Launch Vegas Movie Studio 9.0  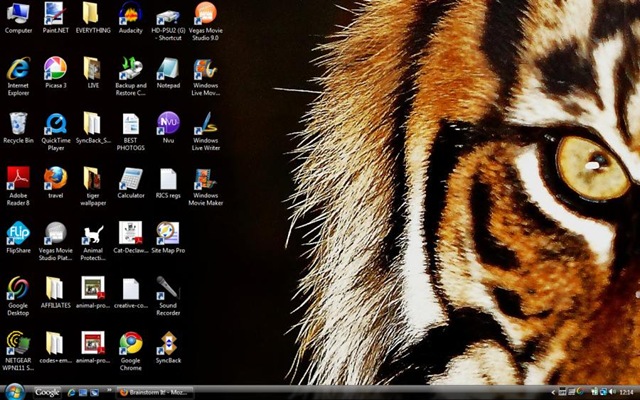[x=206, y=22]
